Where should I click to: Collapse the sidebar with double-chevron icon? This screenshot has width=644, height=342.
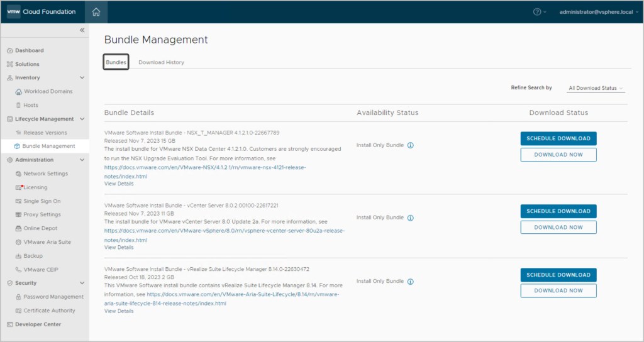click(x=82, y=30)
